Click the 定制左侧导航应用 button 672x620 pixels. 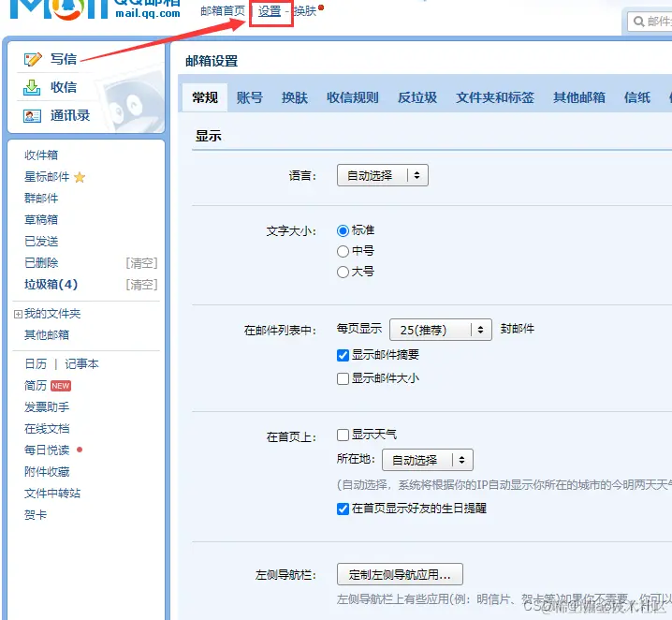click(400, 574)
